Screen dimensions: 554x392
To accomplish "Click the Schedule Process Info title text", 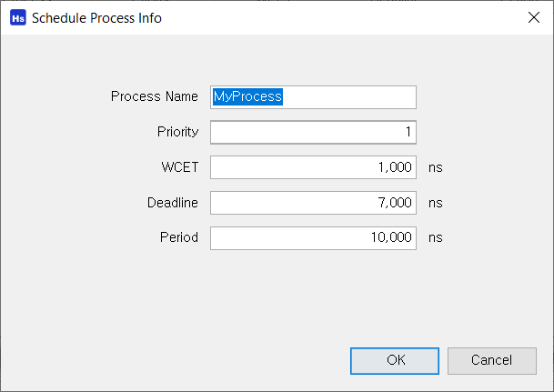I will pyautogui.click(x=96, y=18).
